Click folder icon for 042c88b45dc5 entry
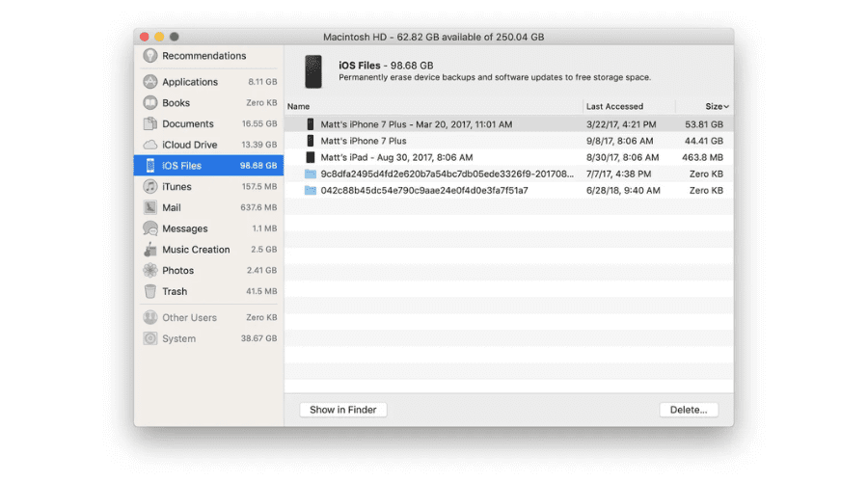The image size is (868, 482). [x=311, y=190]
